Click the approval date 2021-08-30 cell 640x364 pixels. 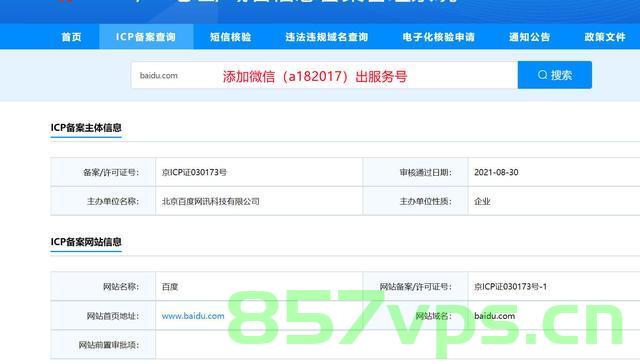click(554, 172)
